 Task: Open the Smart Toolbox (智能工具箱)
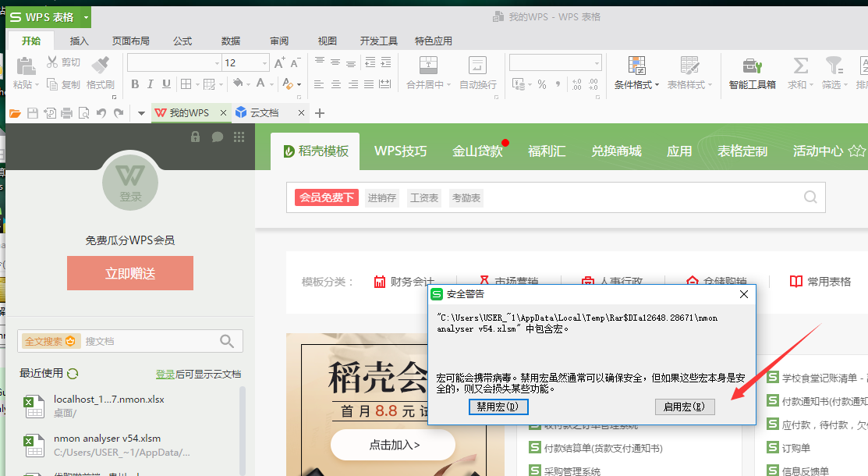(752, 66)
